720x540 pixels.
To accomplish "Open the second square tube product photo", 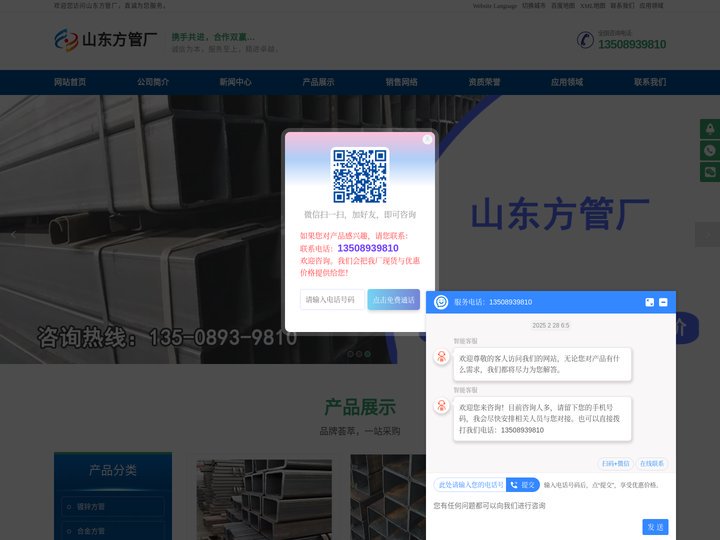I will pos(388,497).
